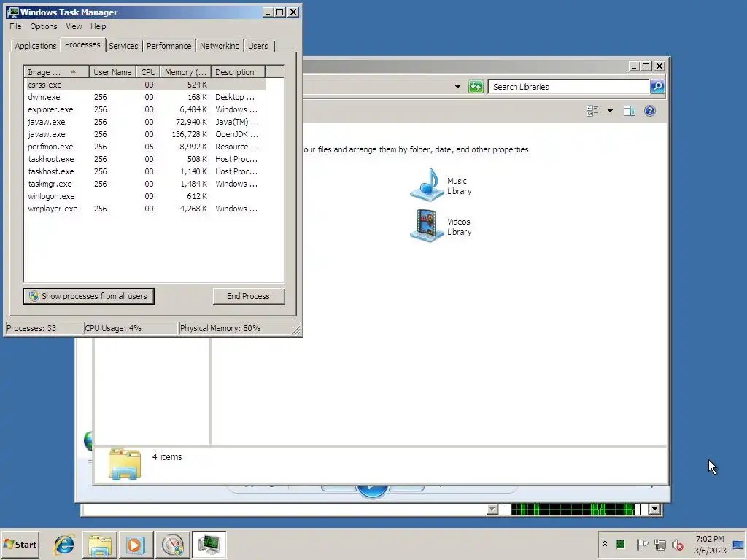Sort by Image Name column header
Screen dimensions: 747x560
56,72
